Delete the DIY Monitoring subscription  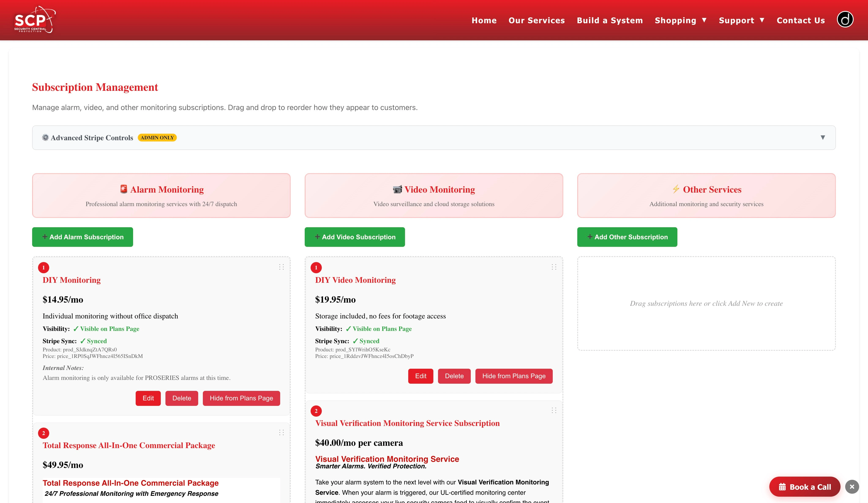pos(182,398)
